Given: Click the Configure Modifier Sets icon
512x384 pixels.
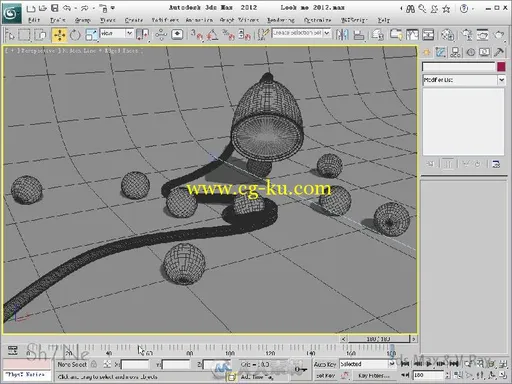Looking at the screenshot, I should point(496,164).
